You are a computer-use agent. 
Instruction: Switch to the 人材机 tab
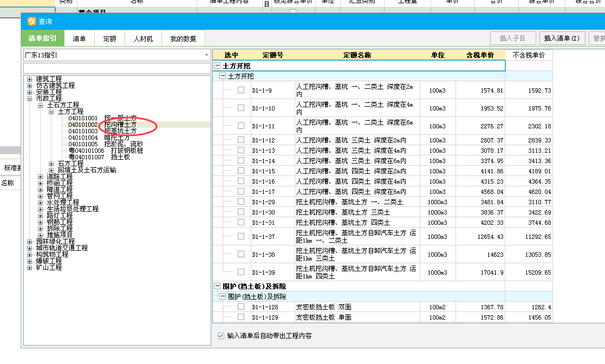pos(143,38)
